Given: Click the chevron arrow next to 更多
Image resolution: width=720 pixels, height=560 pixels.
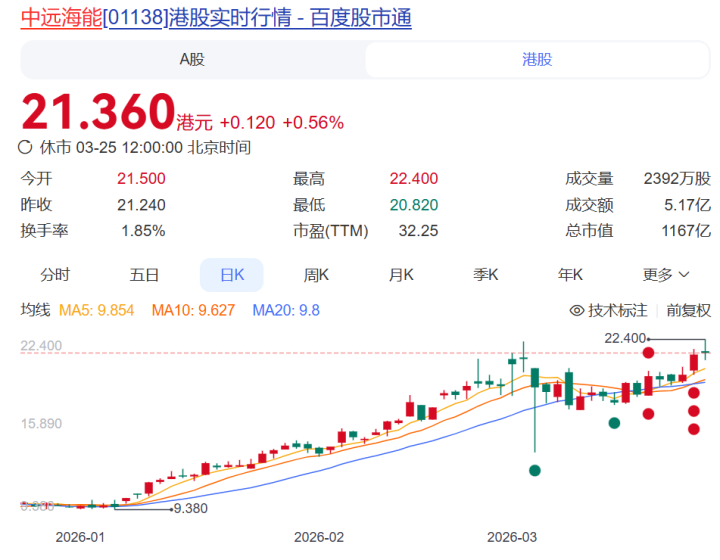Looking at the screenshot, I should (684, 275).
